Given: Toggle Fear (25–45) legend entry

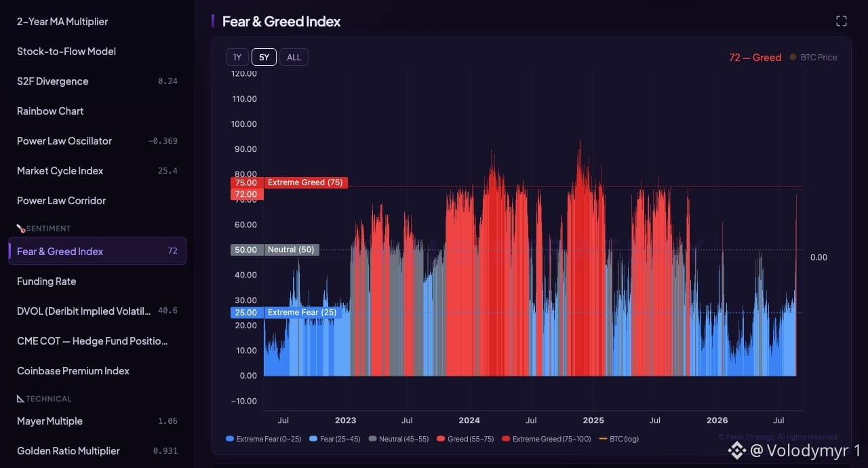Looking at the screenshot, I should [336, 439].
